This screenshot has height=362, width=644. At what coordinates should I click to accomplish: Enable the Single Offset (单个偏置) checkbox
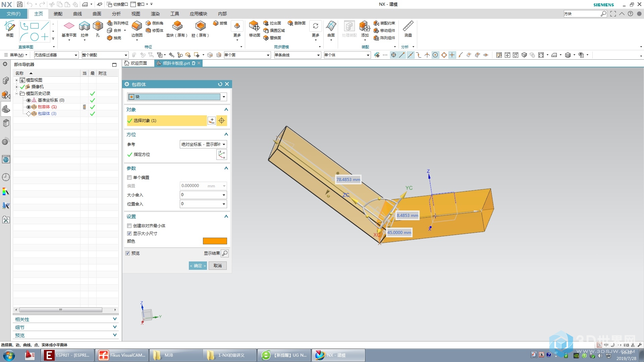click(129, 178)
